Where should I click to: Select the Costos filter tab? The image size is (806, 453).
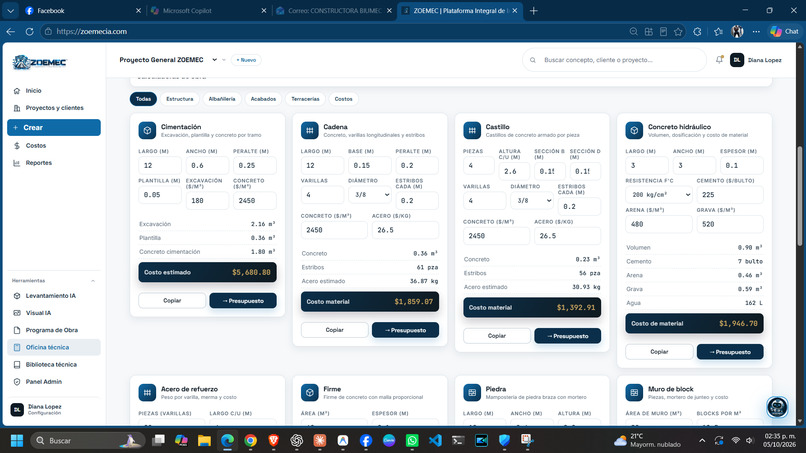[343, 99]
